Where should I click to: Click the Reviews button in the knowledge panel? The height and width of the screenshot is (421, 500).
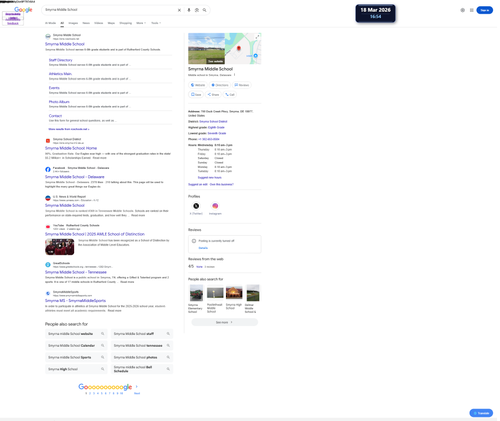point(242,85)
